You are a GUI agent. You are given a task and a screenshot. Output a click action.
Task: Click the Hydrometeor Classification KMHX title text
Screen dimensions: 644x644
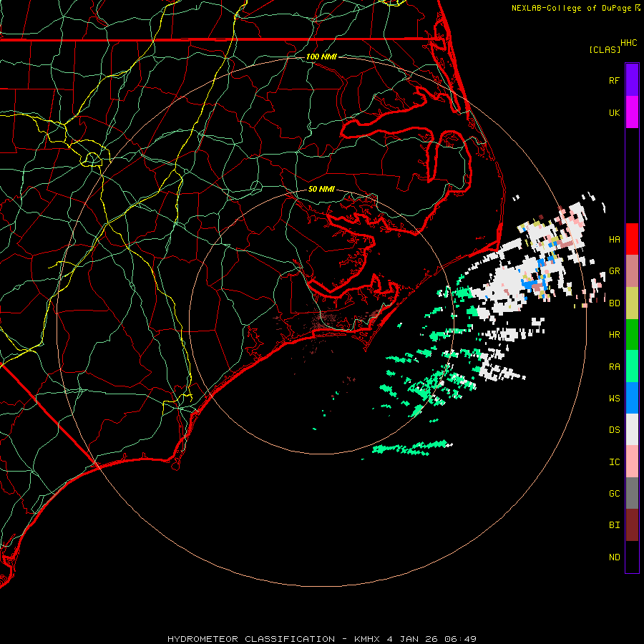[x=322, y=639]
